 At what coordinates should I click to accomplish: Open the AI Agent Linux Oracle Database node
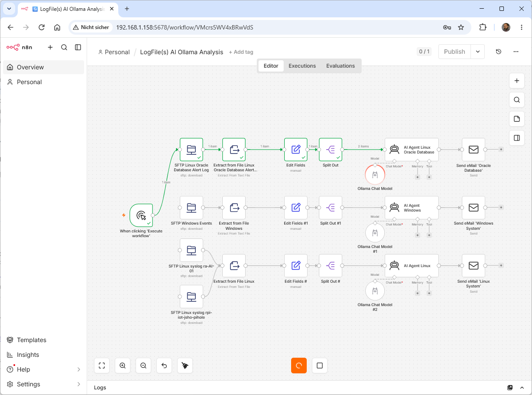coord(412,150)
